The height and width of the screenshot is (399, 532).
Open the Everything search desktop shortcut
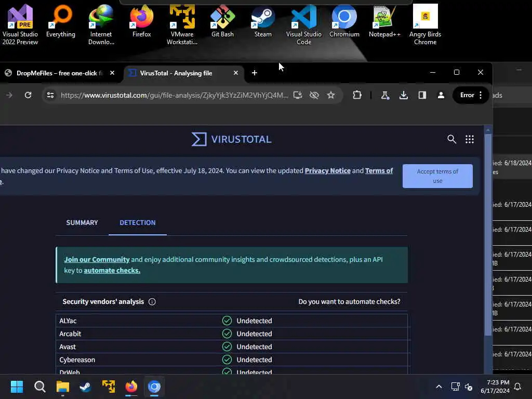(61, 21)
